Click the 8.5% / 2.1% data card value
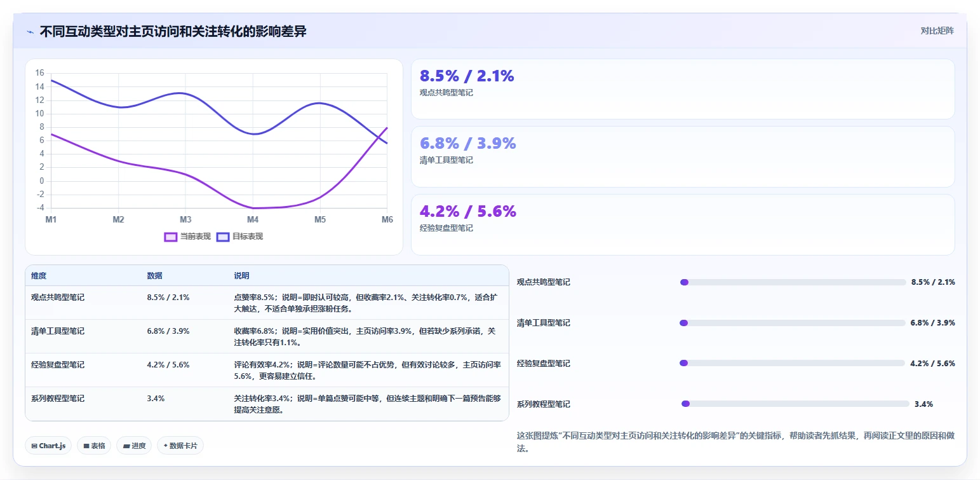Image resolution: width=980 pixels, height=480 pixels. 467,76
